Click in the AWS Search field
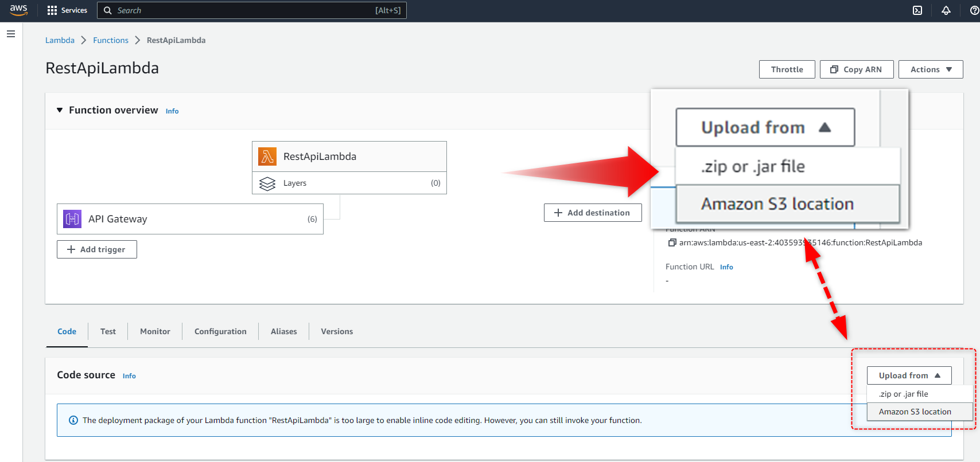980x462 pixels. pyautogui.click(x=252, y=10)
